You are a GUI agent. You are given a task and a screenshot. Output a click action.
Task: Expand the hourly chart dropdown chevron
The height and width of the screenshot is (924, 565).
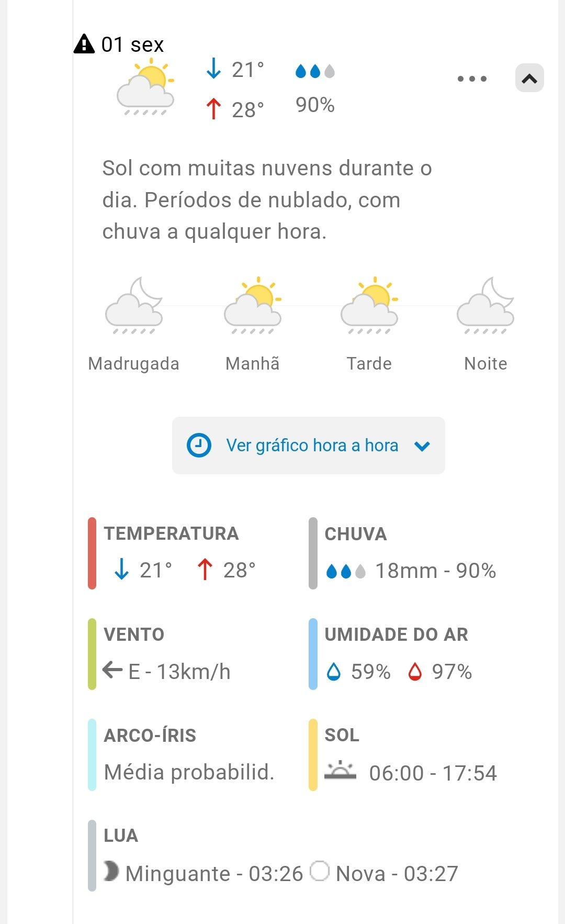click(x=422, y=446)
